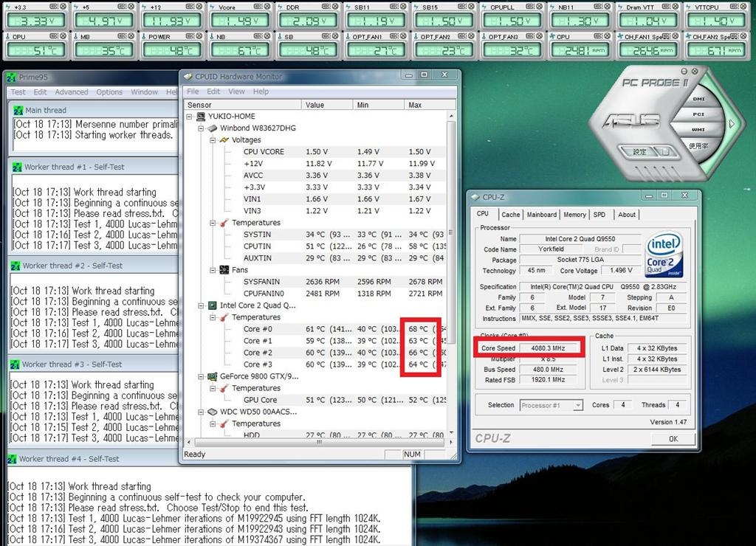Open the File menu in Hardware Monitor
This screenshot has width=756, height=546.
click(193, 91)
